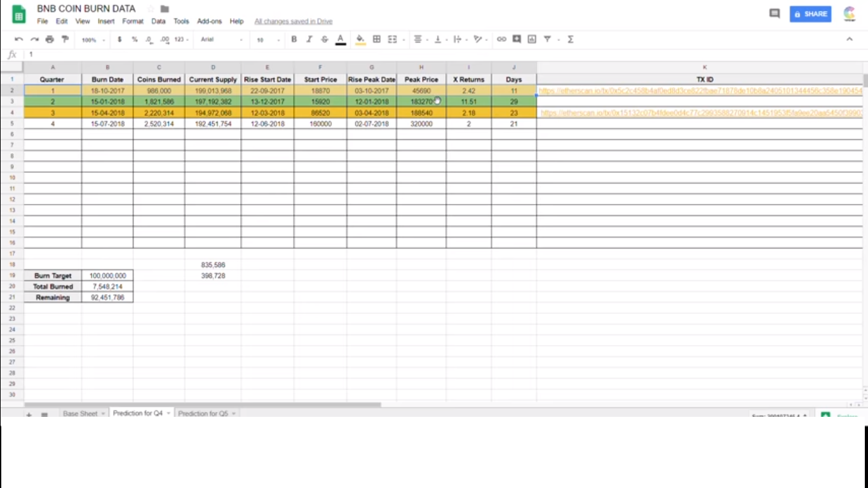Insert a link
The height and width of the screenshot is (488, 868).
tap(501, 39)
